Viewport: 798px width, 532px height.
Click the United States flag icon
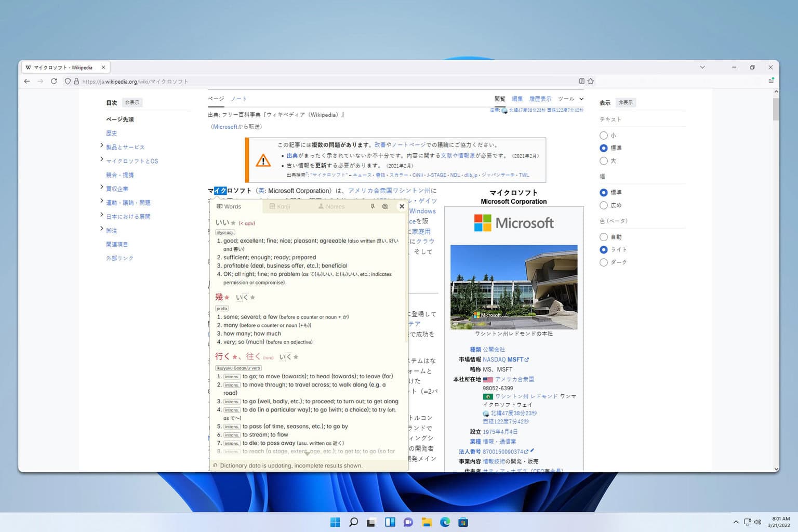point(488,380)
